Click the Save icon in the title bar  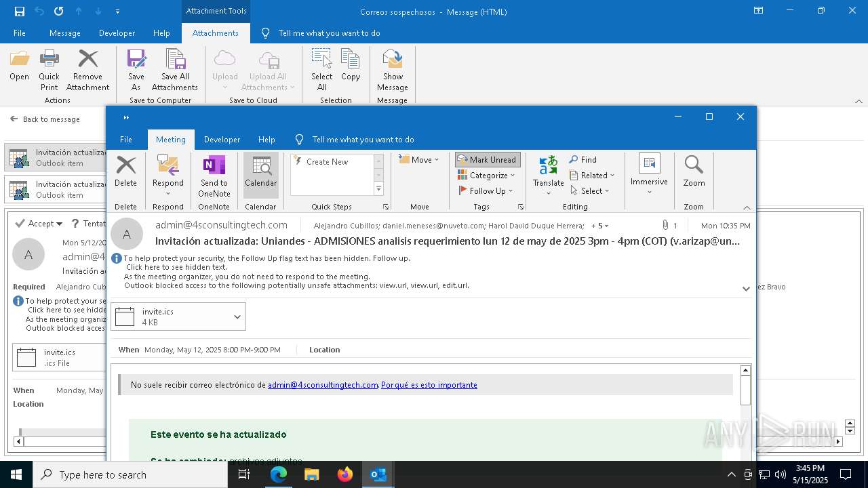click(20, 12)
